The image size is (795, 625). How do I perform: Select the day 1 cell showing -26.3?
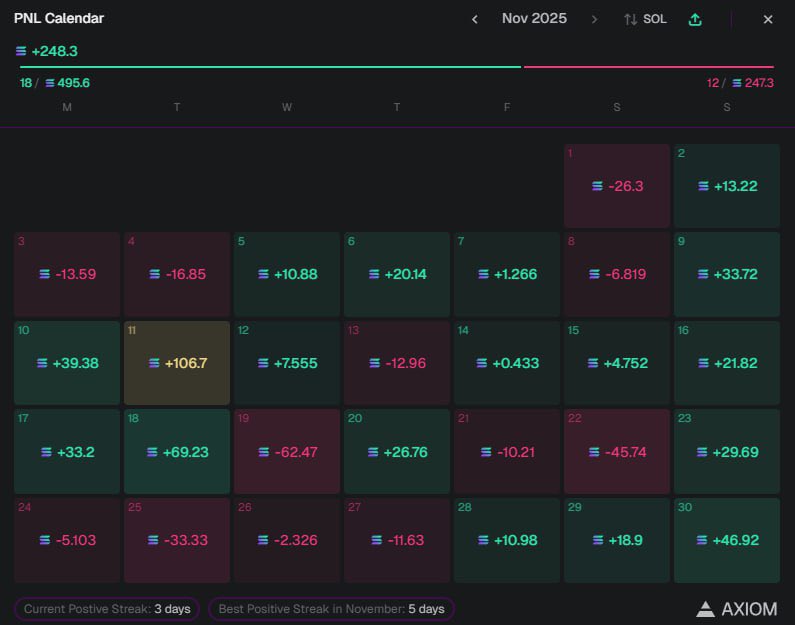click(617, 186)
